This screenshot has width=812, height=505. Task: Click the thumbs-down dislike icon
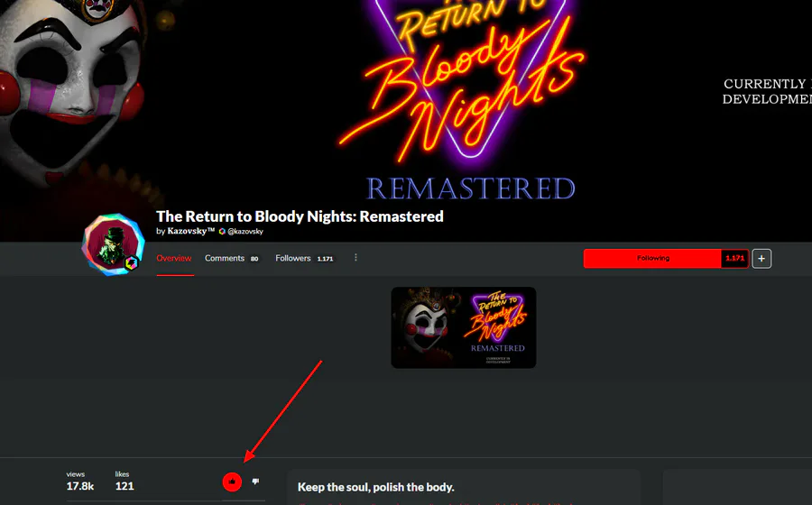(255, 482)
